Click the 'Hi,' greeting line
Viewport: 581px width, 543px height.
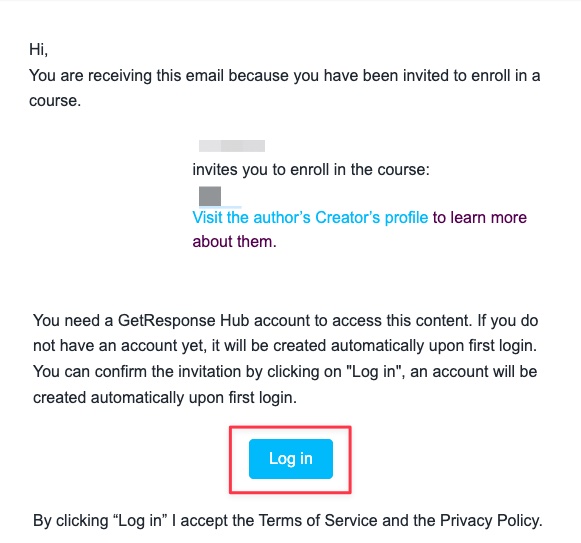[39, 49]
